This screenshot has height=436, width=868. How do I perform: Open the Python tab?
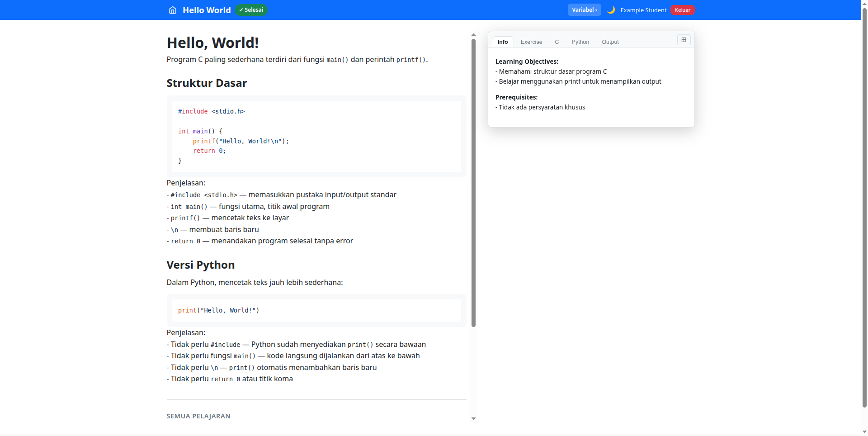[x=580, y=42]
